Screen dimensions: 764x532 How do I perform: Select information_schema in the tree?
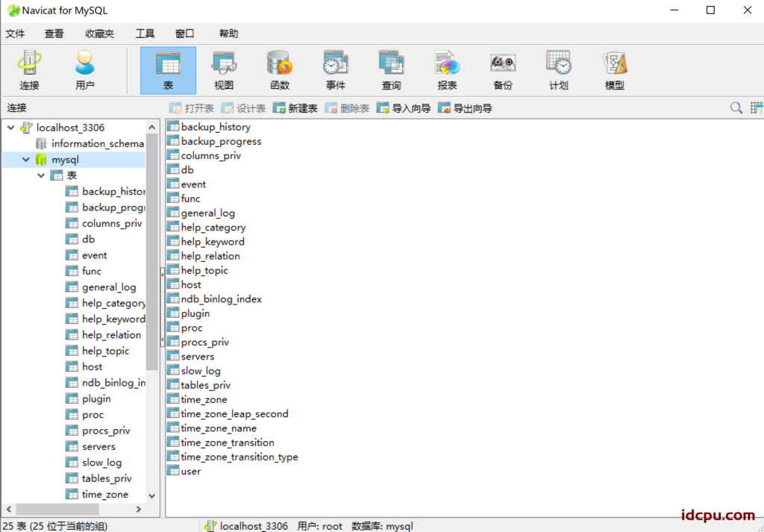98,144
